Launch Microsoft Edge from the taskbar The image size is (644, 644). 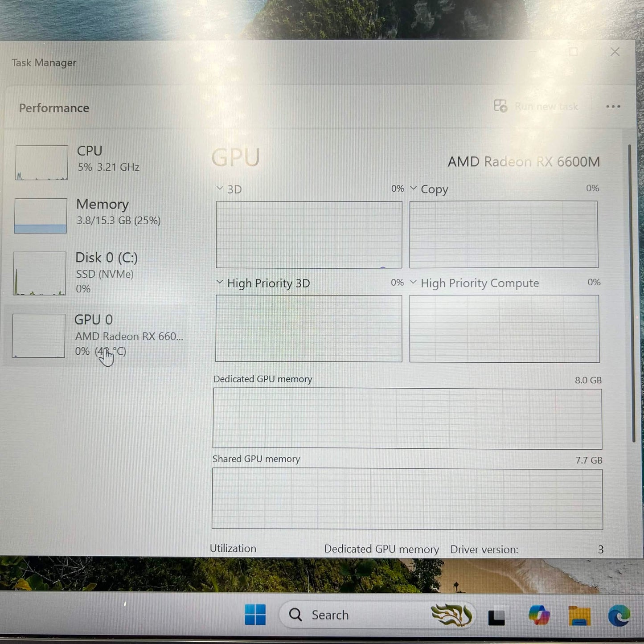619,615
